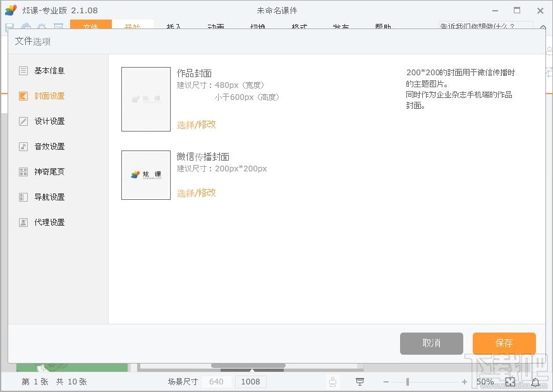This screenshot has height=392, width=553.
Task: Click the zoom slider handle
Action: pos(408,382)
